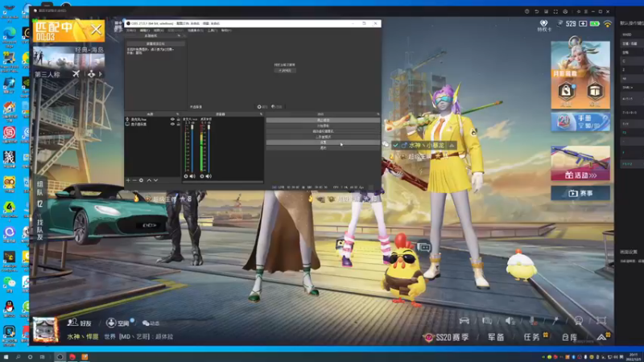Adjust the 麦克风 channel volume slider
The image size is (644, 362).
(192, 148)
